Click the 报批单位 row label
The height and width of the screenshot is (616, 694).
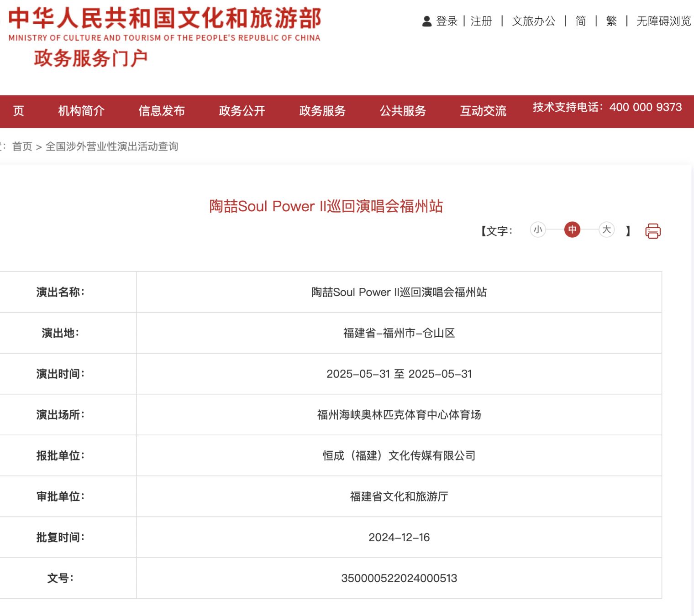coord(60,455)
